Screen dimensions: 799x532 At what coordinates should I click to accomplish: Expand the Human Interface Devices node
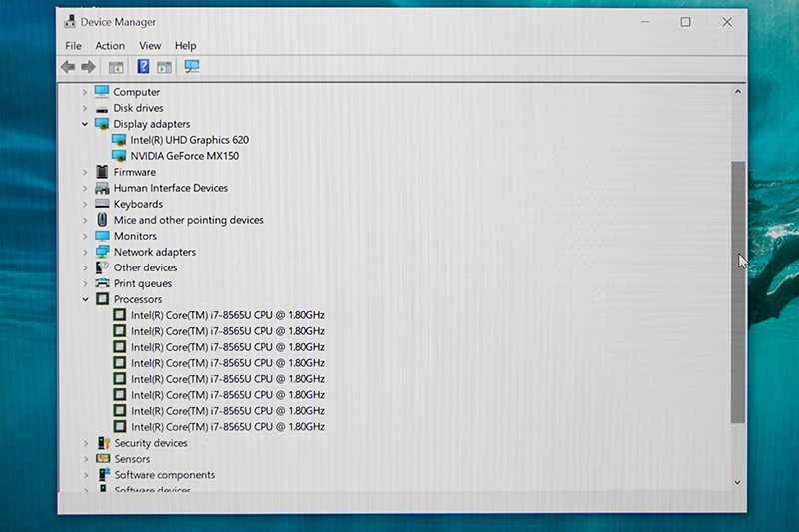[85, 188]
